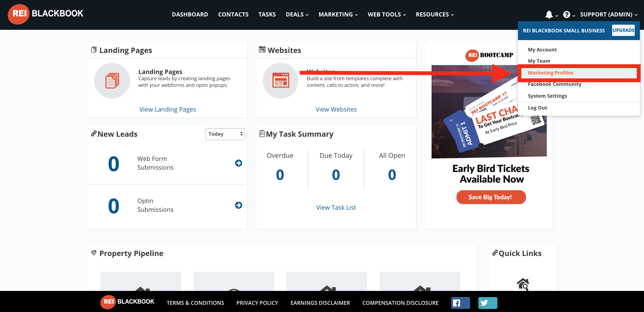
Task: Select My Team from the dropdown menu
Action: pyautogui.click(x=539, y=61)
